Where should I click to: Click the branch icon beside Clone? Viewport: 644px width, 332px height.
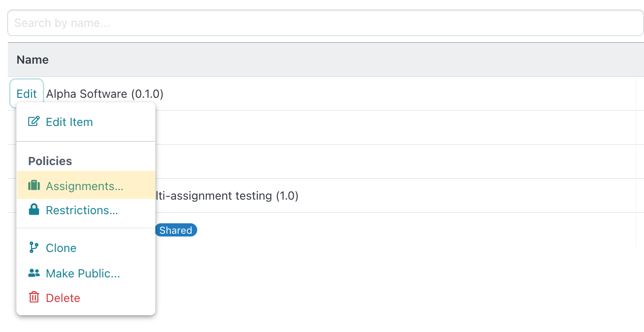click(34, 247)
